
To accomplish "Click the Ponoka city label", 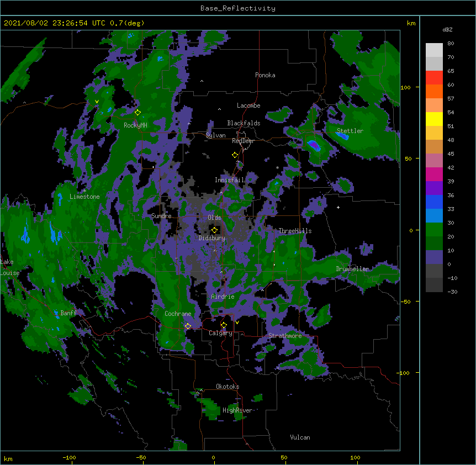I will coord(265,75).
